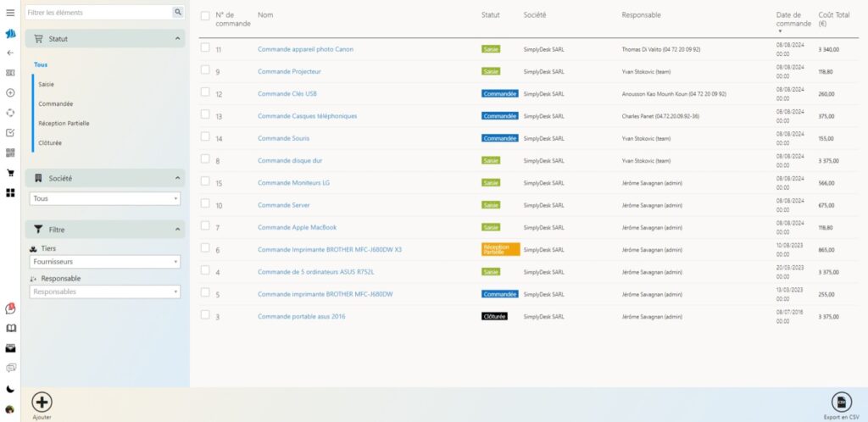Image resolution: width=868 pixels, height=422 pixels.
Task: Open the Société Tous dropdown
Action: coord(105,198)
